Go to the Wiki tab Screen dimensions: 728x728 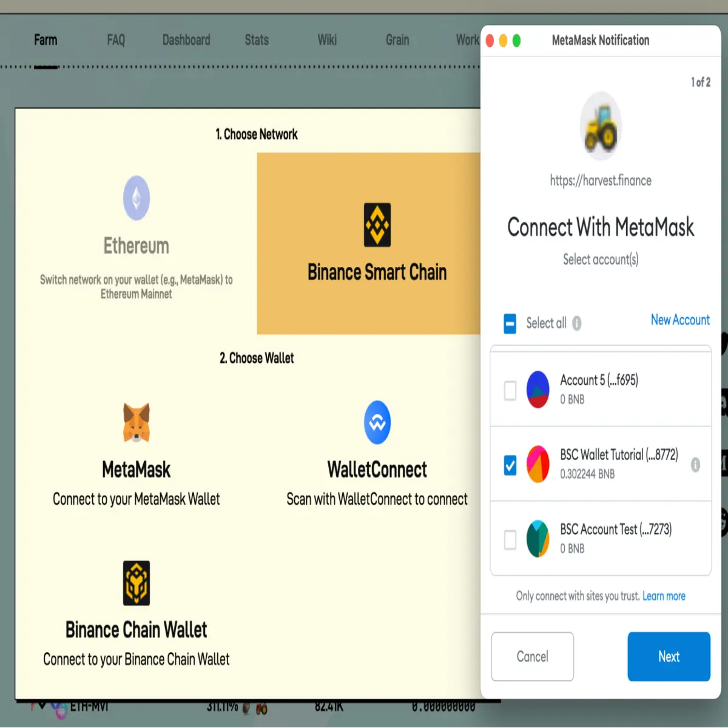327,40
